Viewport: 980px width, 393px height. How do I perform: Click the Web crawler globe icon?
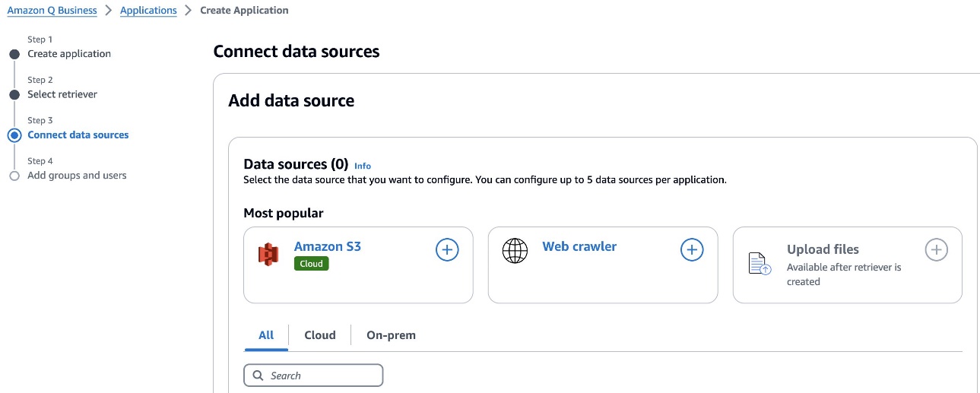pyautogui.click(x=515, y=251)
